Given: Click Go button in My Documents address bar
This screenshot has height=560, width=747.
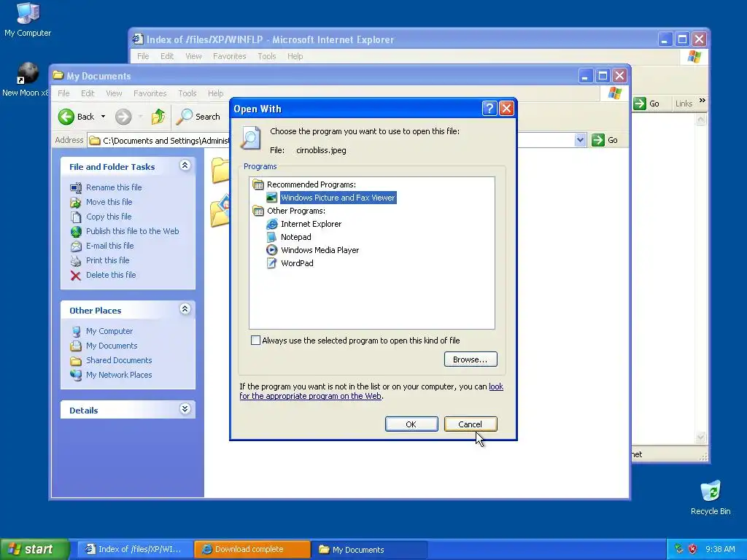Looking at the screenshot, I should point(605,140).
